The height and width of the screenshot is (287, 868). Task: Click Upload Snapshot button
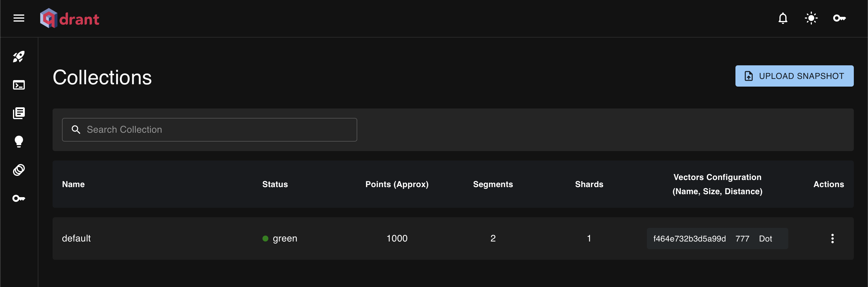coord(794,76)
